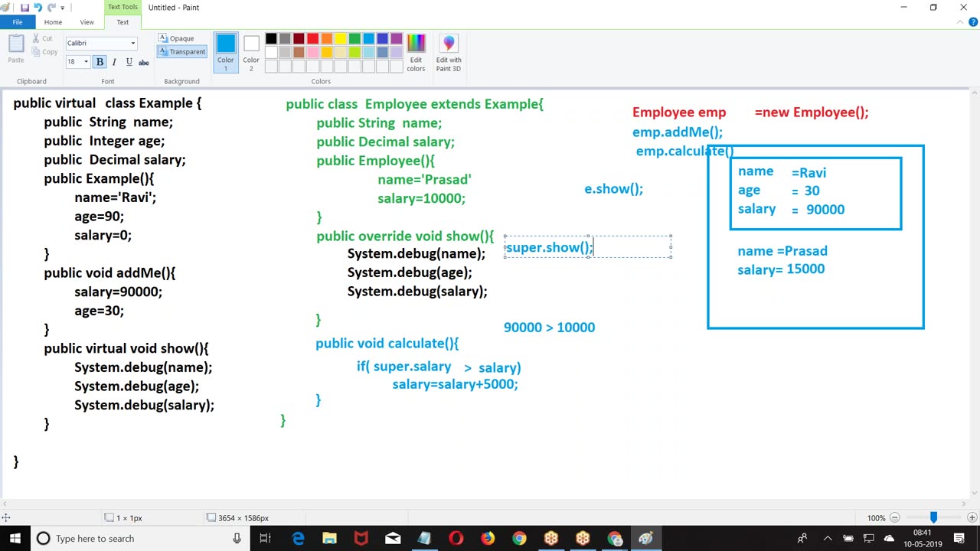Click 'emp.addMe();' text on canvas
Viewport: 980px width, 551px height.
pyautogui.click(x=678, y=132)
